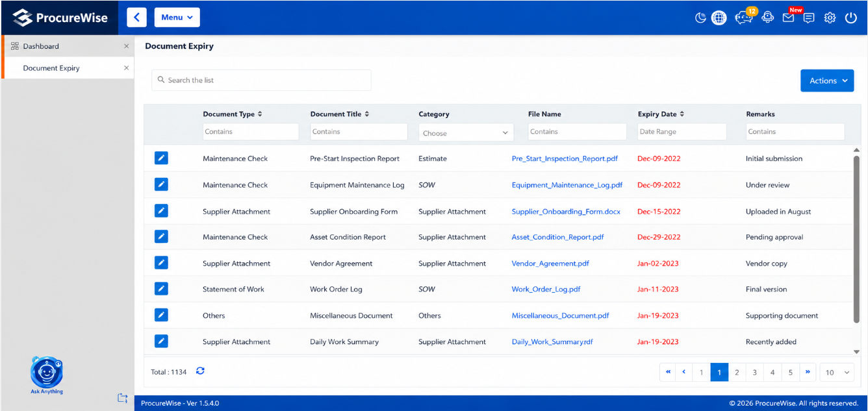Open the globe language selector
This screenshot has width=868, height=411.
tap(719, 18)
